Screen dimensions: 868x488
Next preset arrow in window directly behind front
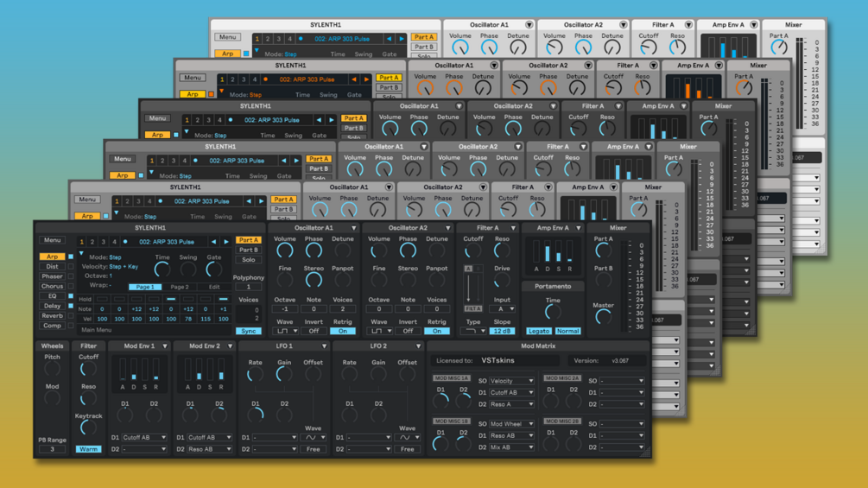coord(261,201)
